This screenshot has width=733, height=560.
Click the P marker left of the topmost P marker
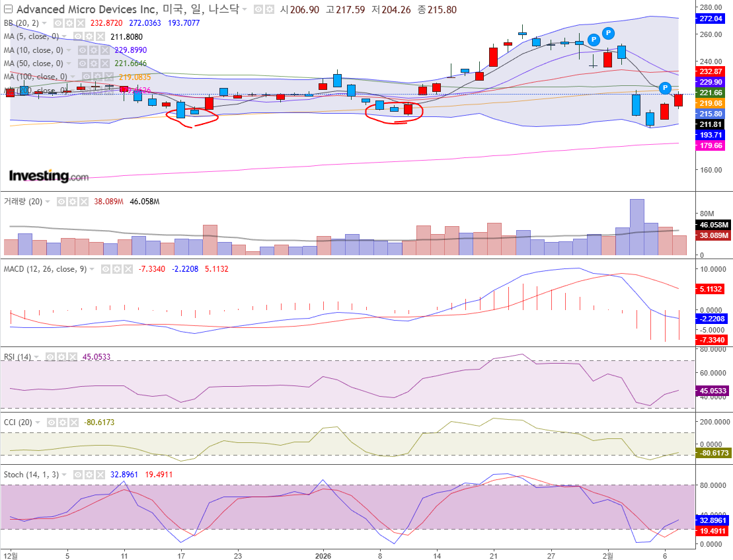pos(594,39)
